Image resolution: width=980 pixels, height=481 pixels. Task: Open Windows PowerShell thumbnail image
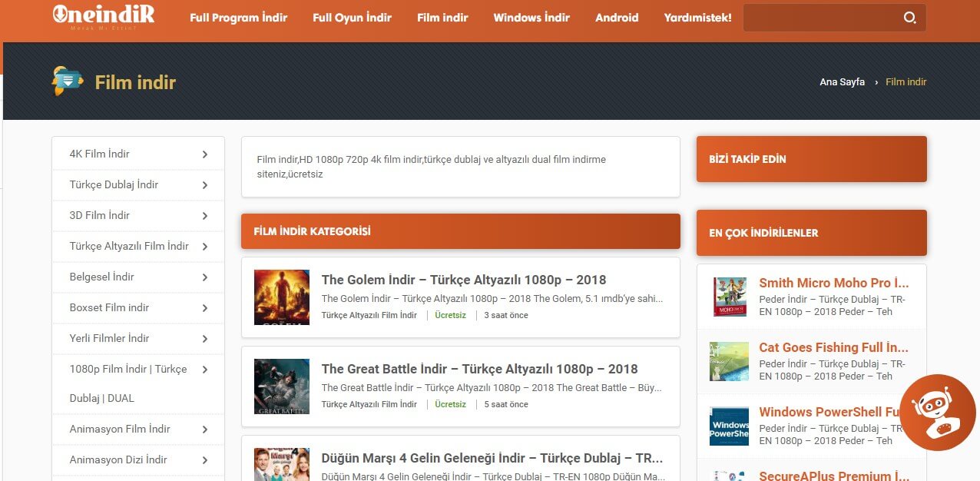[x=730, y=426]
